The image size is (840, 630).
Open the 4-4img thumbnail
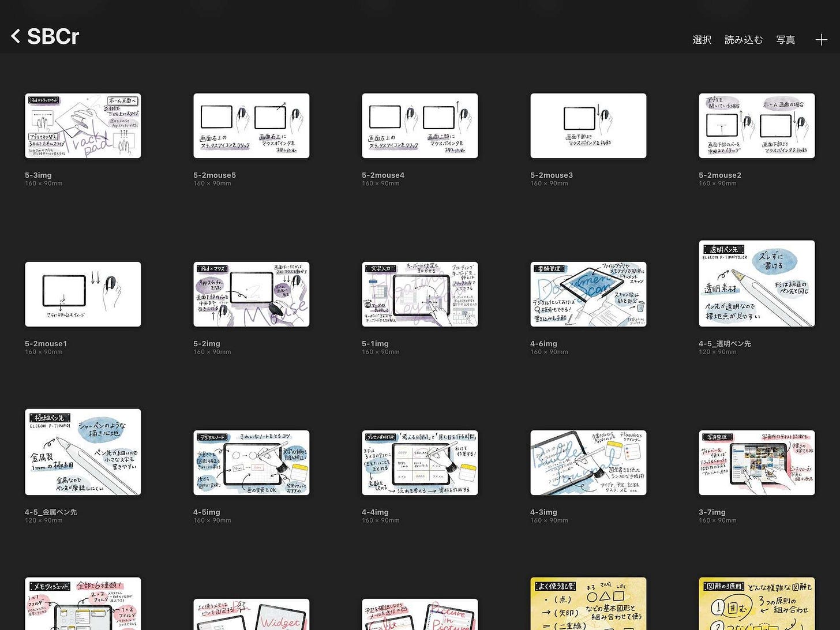pos(420,463)
